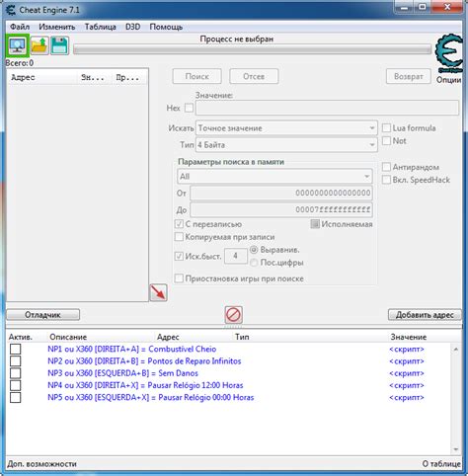The height and width of the screenshot is (476, 468).
Task: Select NP4 Pausar Relógio 12:00 Horas text
Action: point(145,385)
